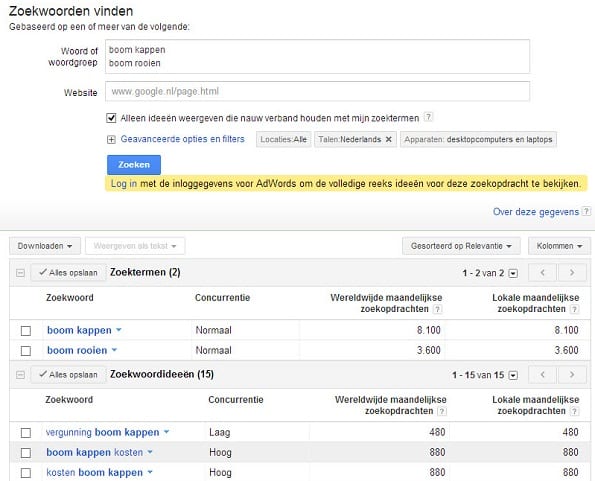
Task: Select the boom kappen keyword checkbox
Action: 26,330
